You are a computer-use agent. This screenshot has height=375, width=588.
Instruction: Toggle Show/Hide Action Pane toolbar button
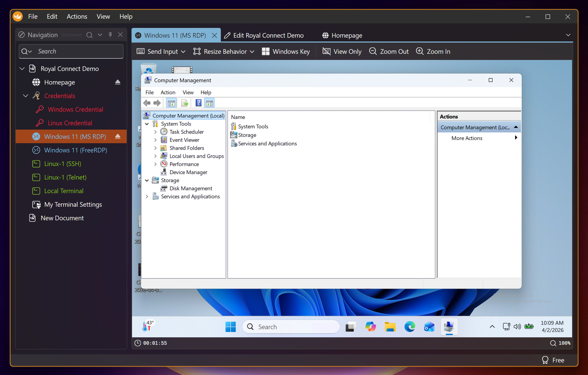coord(209,103)
